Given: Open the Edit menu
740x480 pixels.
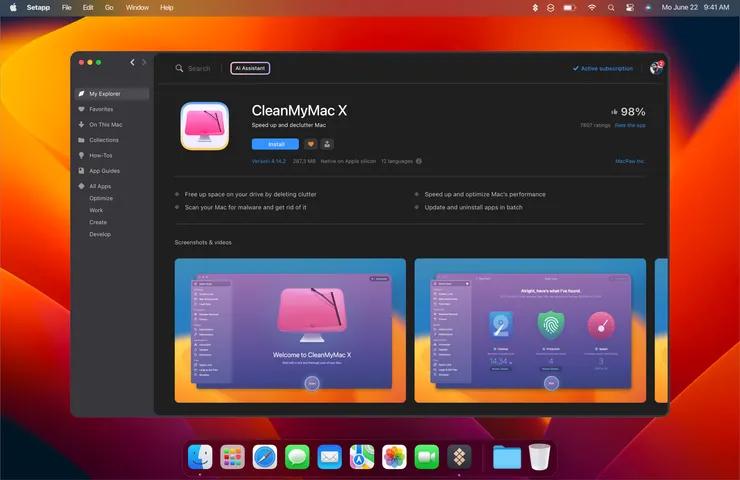Looking at the screenshot, I should coord(88,8).
